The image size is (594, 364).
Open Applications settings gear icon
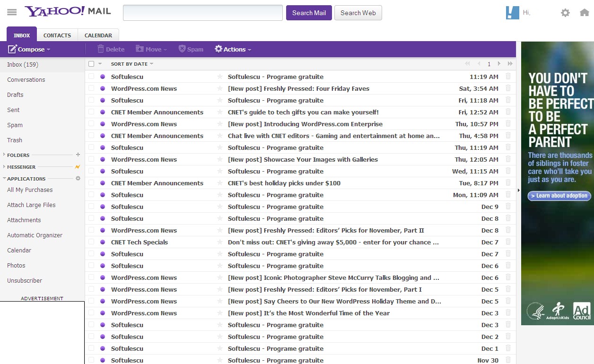click(78, 179)
